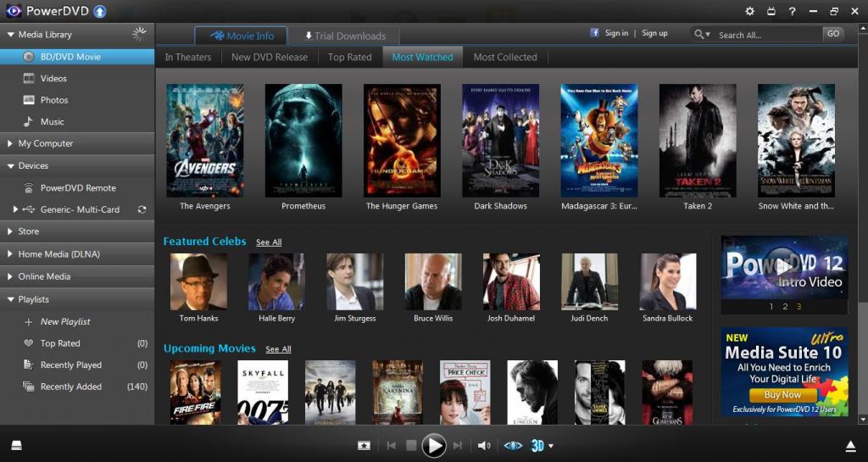Click the disc drive icon in bottom bar
The image size is (868, 462).
click(x=17, y=445)
